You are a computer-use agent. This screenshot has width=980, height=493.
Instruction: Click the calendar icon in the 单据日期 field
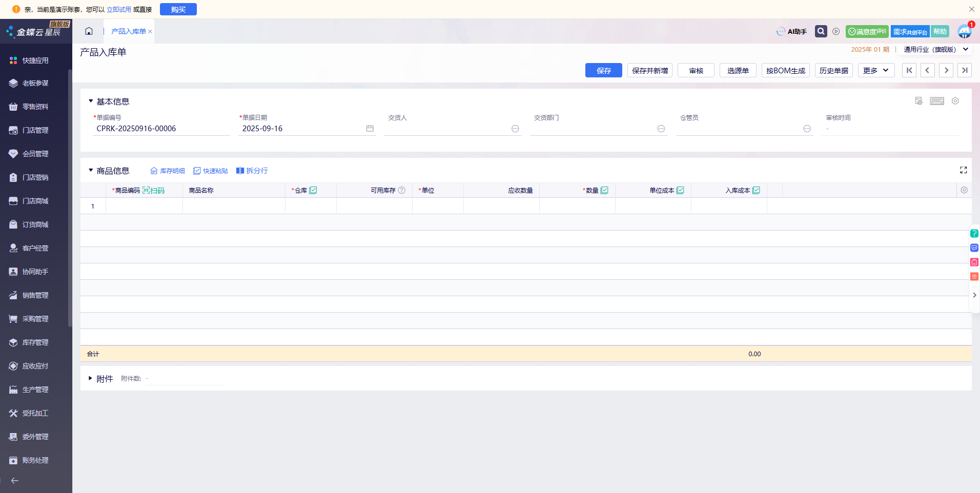[370, 129]
